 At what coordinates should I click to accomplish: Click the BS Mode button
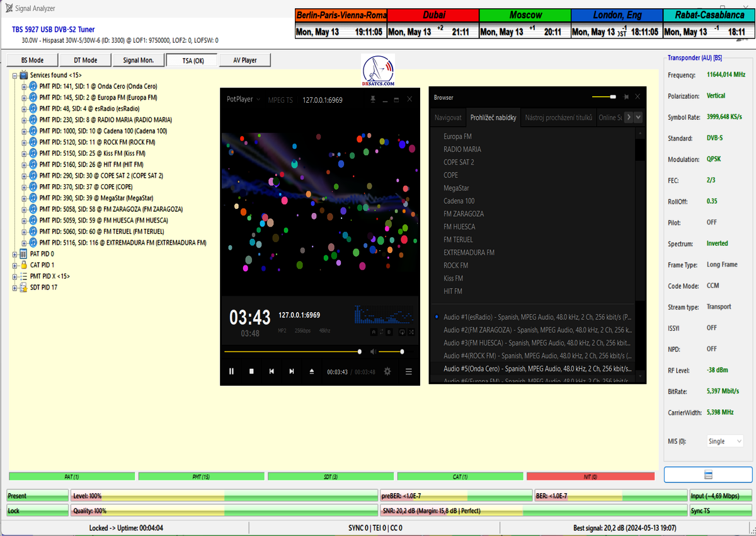[x=32, y=60]
